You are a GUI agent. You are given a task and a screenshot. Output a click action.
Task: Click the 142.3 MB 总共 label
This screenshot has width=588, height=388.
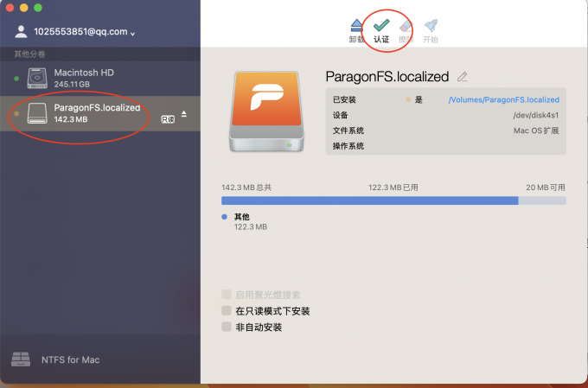246,188
